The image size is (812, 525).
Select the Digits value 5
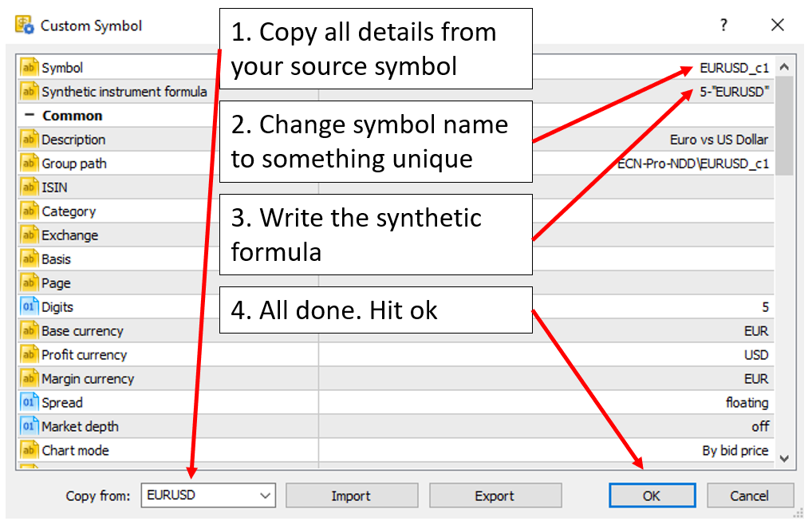point(765,307)
